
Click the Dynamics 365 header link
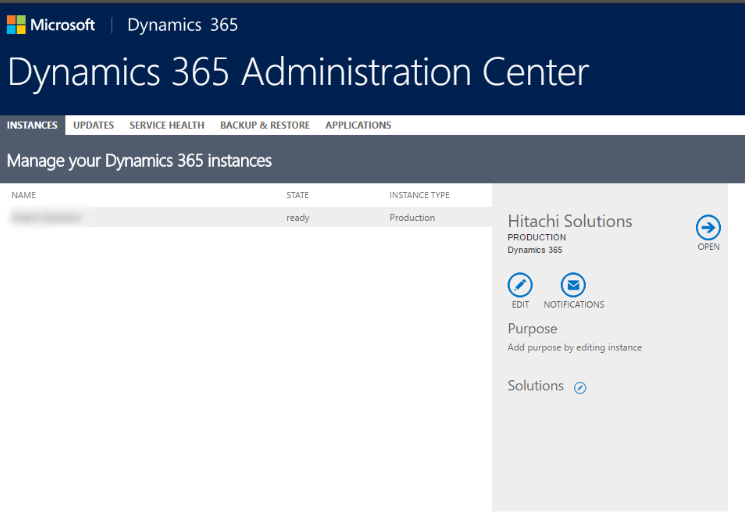[183, 25]
